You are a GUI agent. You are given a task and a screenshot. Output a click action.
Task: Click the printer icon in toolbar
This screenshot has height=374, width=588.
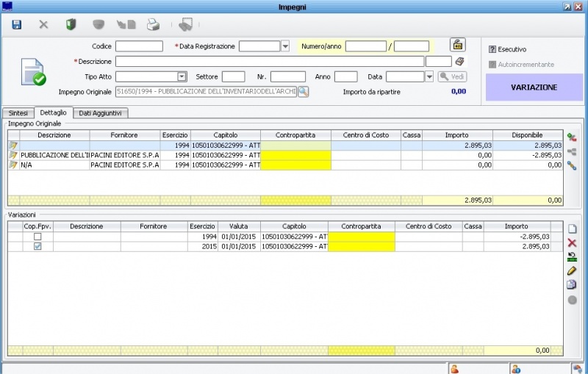click(153, 24)
